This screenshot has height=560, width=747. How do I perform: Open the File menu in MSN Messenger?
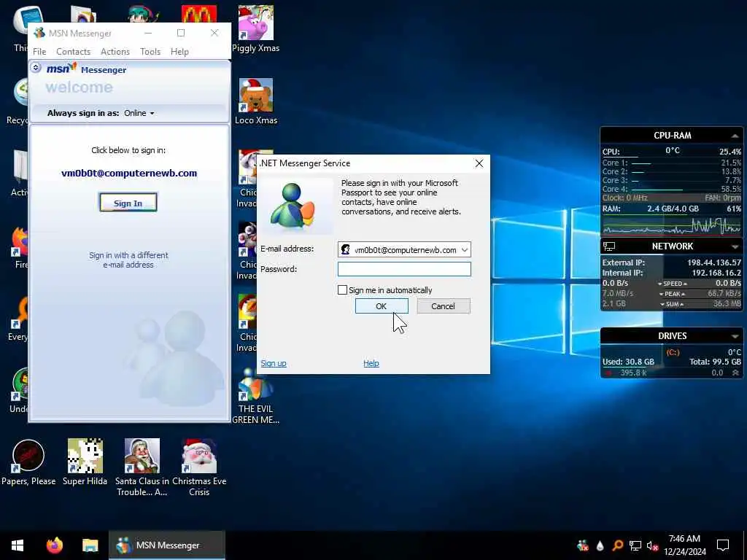39,52
